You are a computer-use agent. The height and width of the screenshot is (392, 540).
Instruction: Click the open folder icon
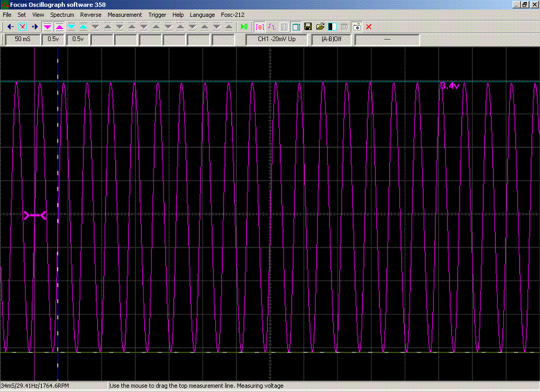pos(320,26)
